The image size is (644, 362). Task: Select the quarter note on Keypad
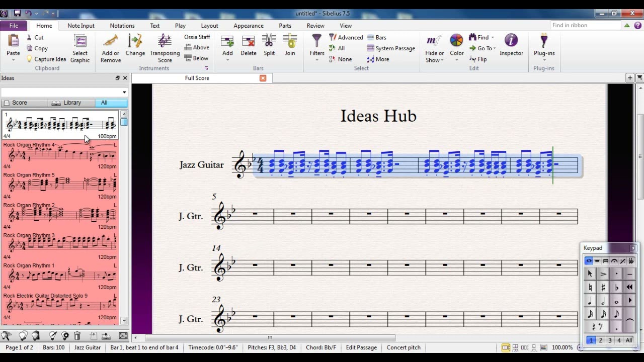(x=590, y=301)
